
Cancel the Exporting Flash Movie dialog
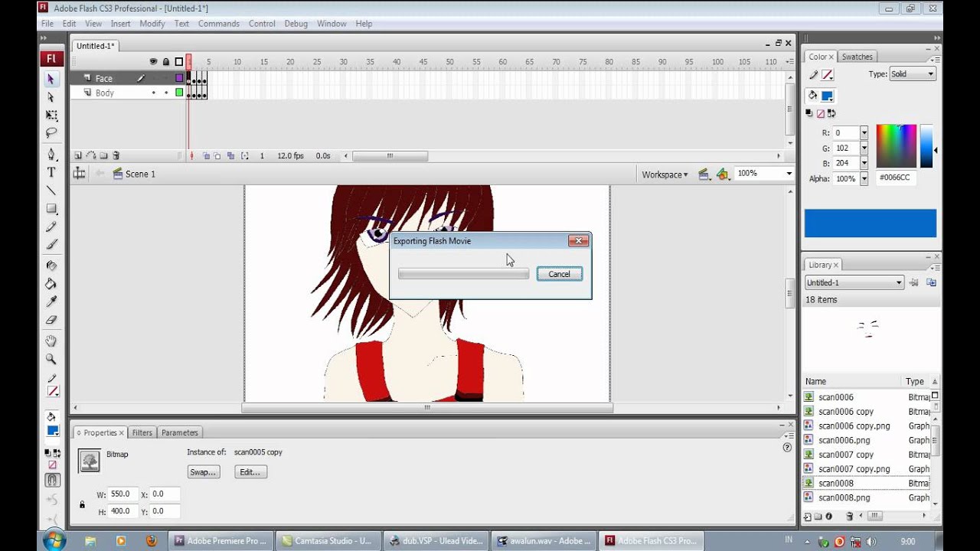click(559, 274)
